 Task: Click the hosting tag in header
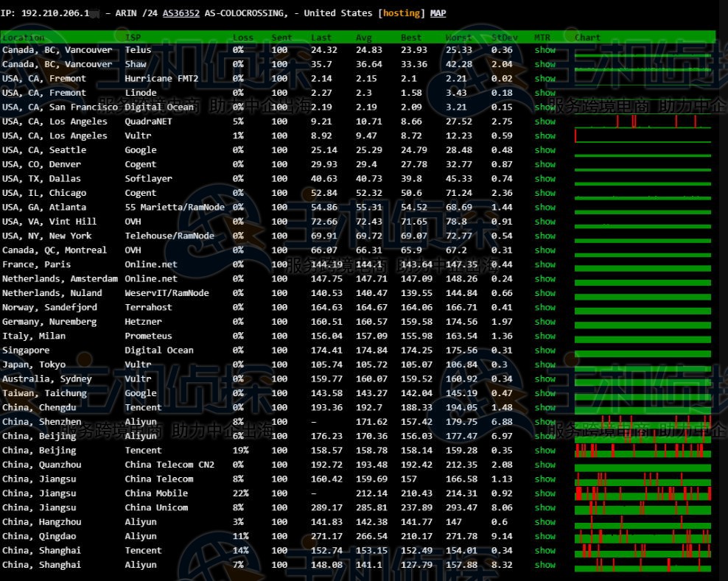click(x=402, y=13)
